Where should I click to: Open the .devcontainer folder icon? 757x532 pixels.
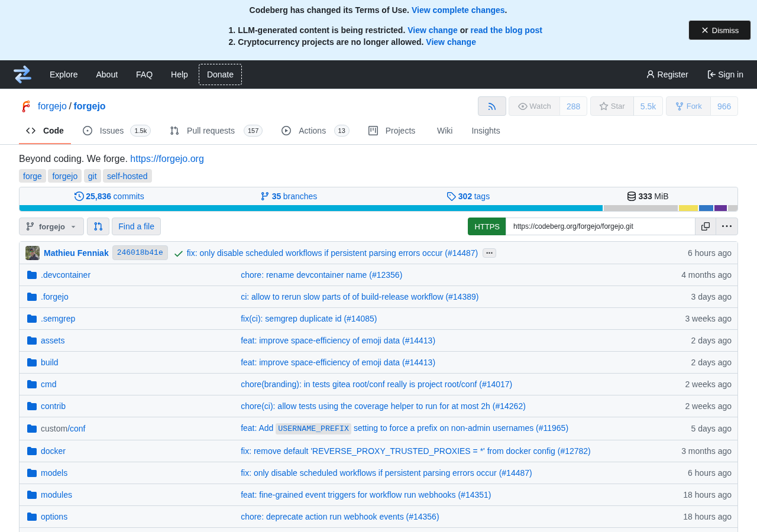(32, 275)
